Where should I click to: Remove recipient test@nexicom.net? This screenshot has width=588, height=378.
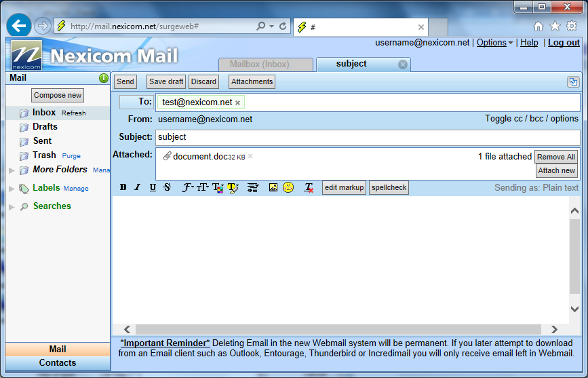tap(238, 103)
